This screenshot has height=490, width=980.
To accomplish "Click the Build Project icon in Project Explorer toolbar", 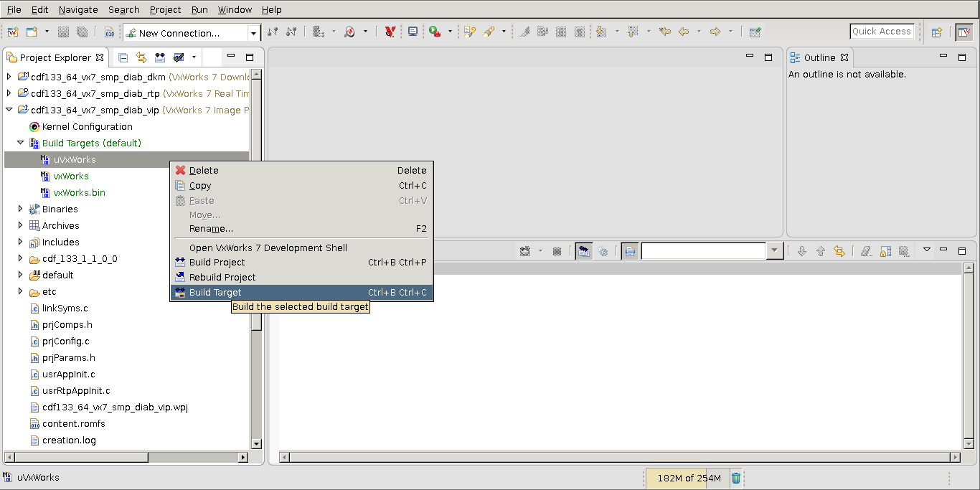I will [x=160, y=57].
